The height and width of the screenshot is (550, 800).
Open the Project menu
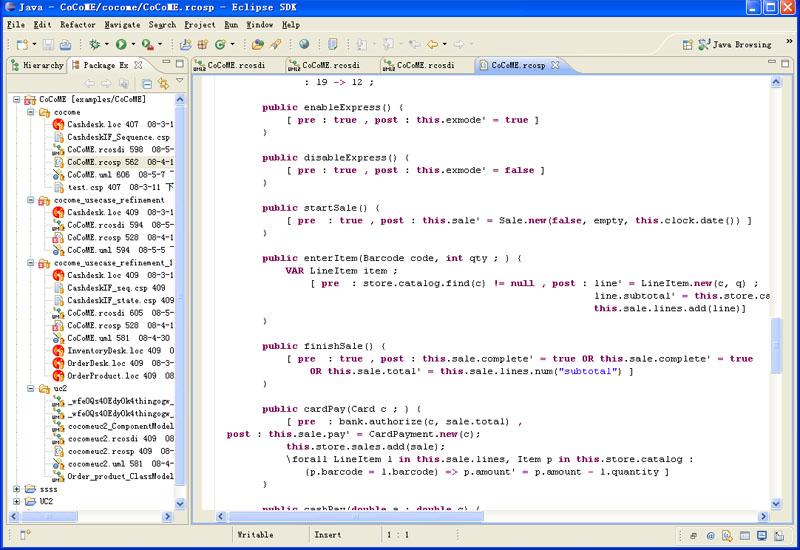(x=199, y=24)
